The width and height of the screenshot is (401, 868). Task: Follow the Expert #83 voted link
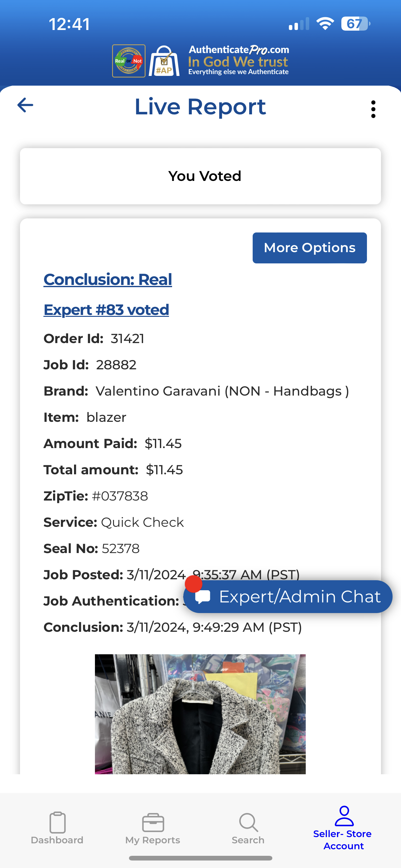tap(106, 310)
